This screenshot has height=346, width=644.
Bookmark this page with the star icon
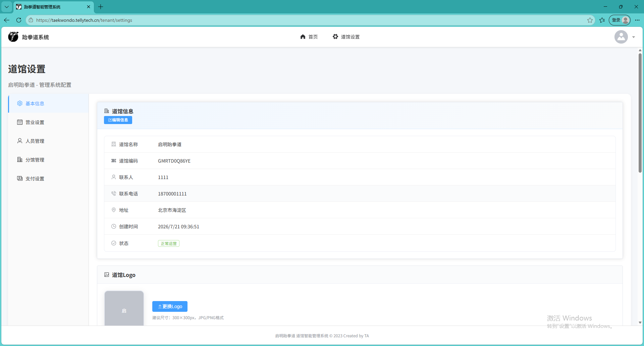[x=590, y=20]
